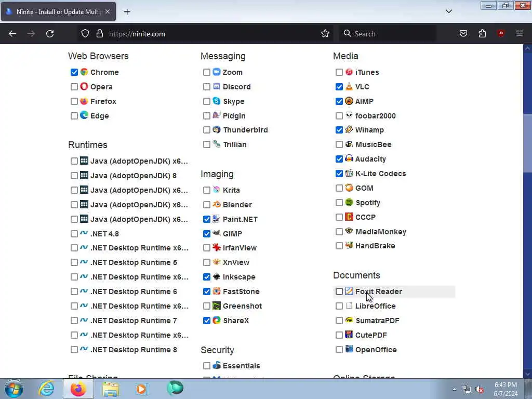Uncheck the Paint.NET checkbox
Viewport: 532px width, 399px height.
207,219
